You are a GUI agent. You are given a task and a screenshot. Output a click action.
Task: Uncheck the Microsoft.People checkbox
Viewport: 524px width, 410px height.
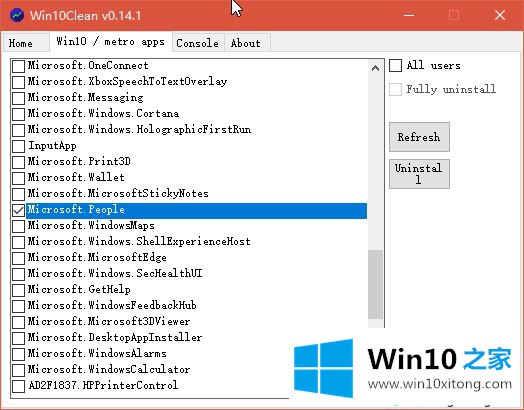18,210
